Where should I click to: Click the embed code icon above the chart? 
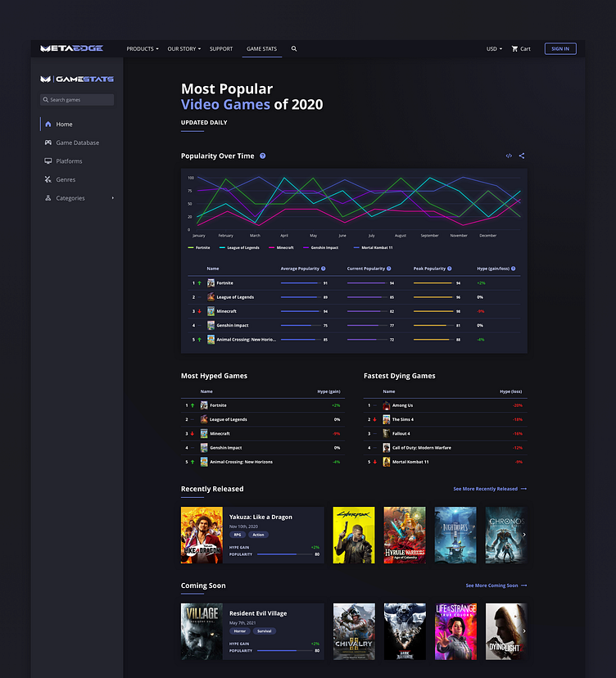509,156
